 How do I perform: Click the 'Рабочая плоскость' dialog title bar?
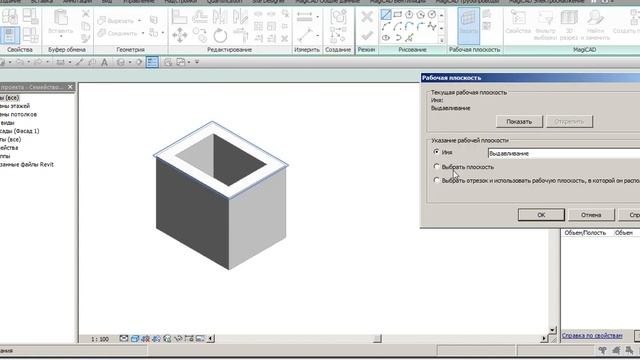coord(530,78)
